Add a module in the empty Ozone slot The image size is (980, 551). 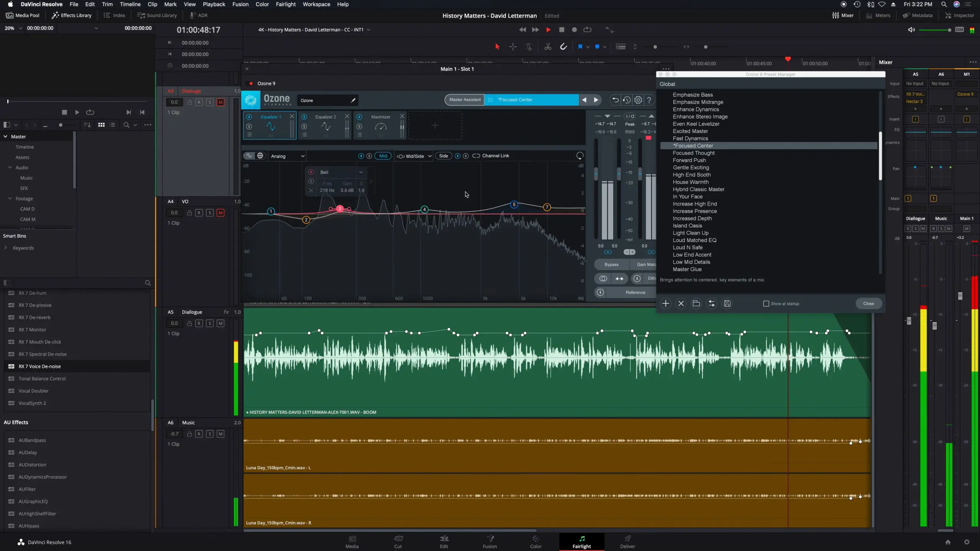(x=435, y=126)
